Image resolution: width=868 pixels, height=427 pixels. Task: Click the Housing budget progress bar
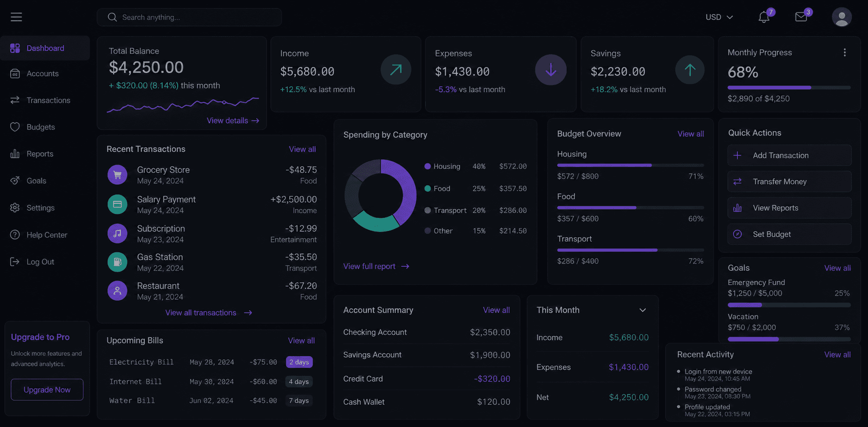630,165
